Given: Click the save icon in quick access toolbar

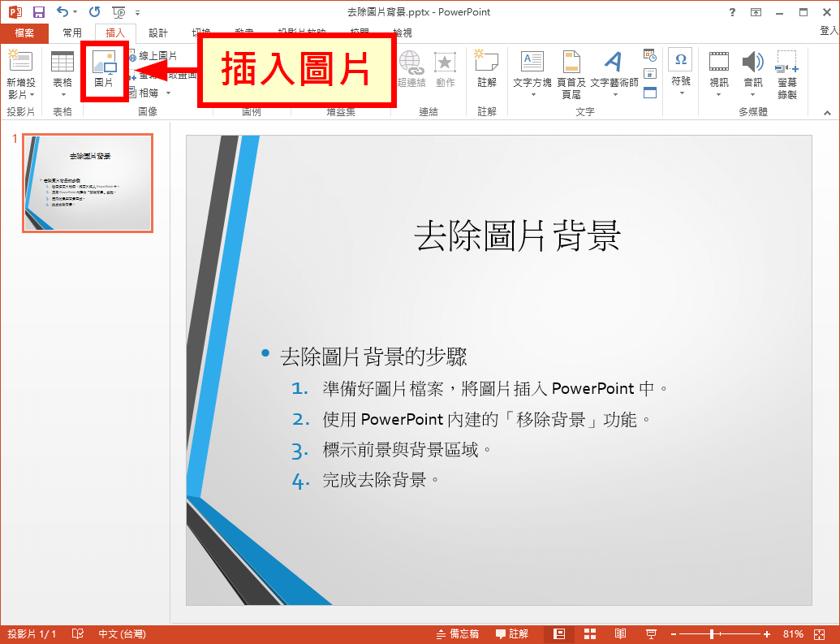Looking at the screenshot, I should (39, 12).
